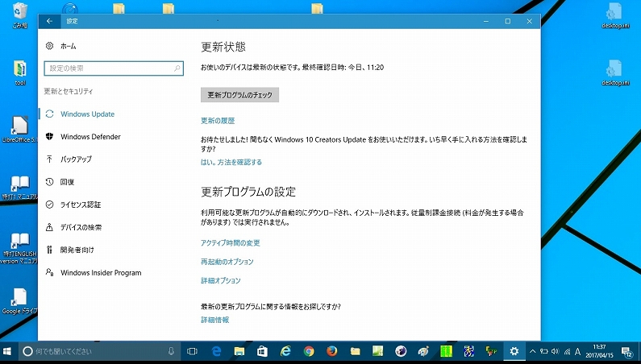Open the Windows Start menu
The image size is (641, 364).
pyautogui.click(x=7, y=351)
